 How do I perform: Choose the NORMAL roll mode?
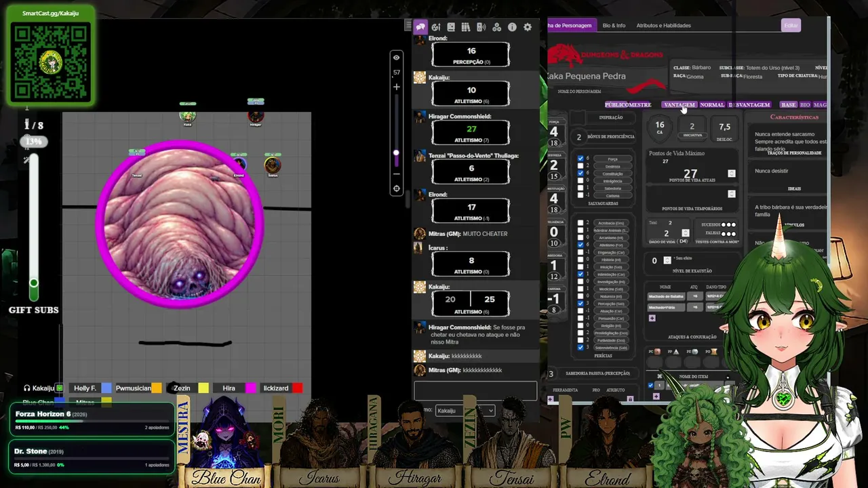(712, 105)
